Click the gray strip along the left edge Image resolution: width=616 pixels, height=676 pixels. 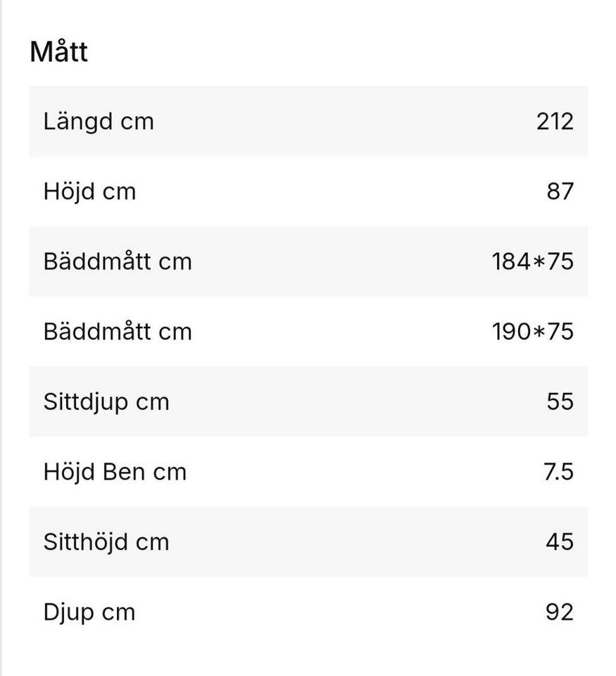coord(2,338)
